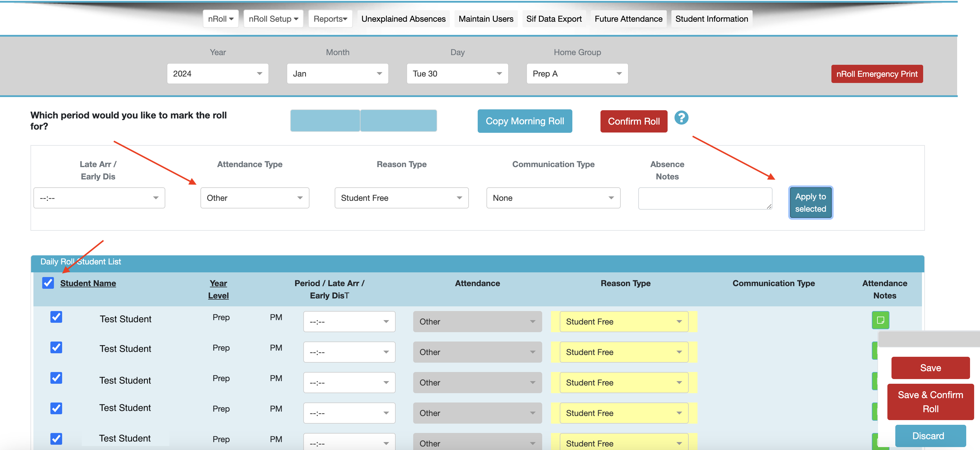Image resolution: width=980 pixels, height=450 pixels.
Task: Expand the Home Group Prep A dropdown
Action: coord(577,74)
